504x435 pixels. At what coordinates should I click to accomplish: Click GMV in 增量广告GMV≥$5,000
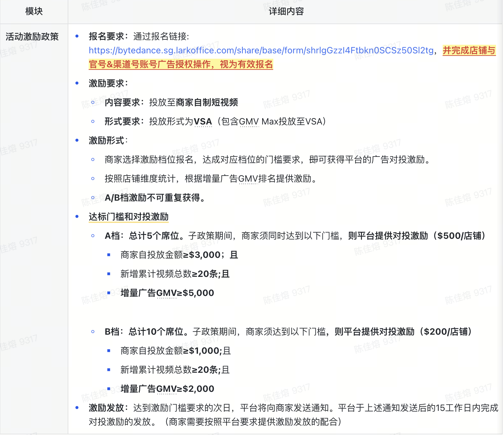click(x=166, y=293)
